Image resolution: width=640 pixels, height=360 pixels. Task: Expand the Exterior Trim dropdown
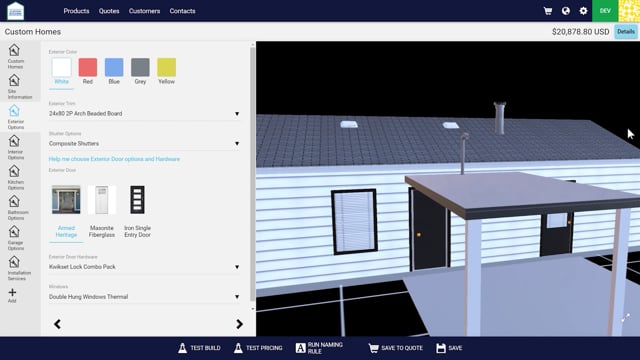[144, 113]
